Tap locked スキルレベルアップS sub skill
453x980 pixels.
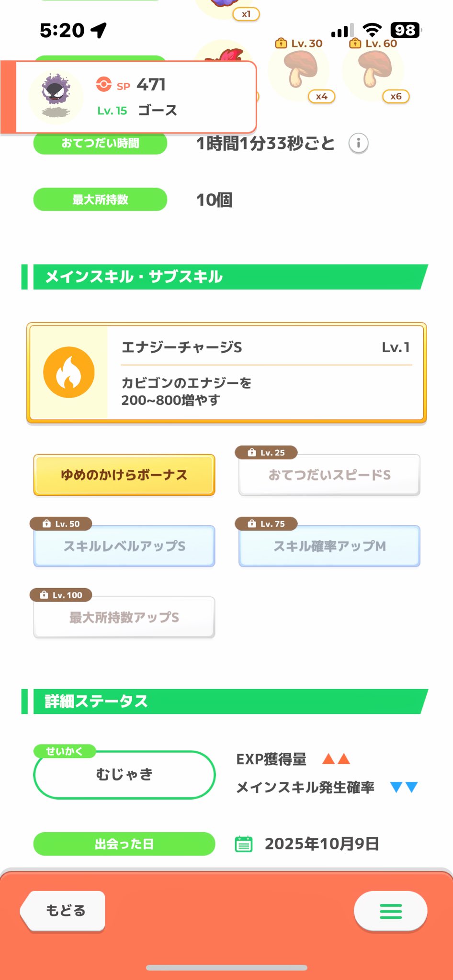point(124,546)
